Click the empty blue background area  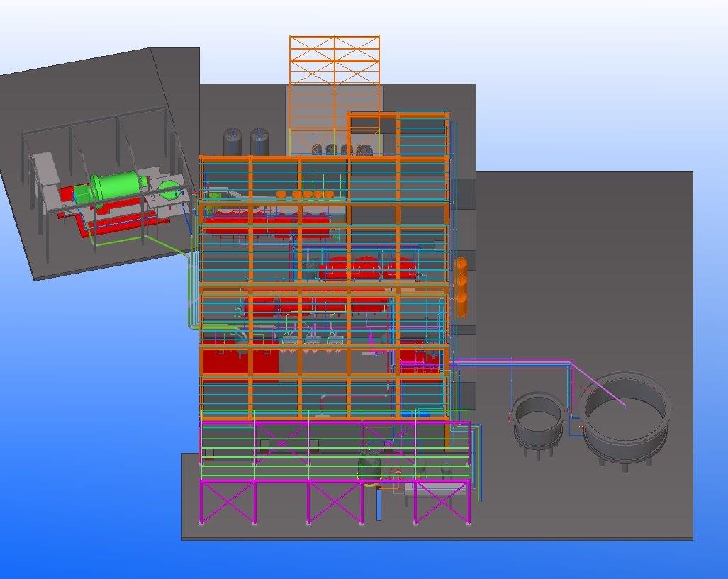[x=71, y=425]
